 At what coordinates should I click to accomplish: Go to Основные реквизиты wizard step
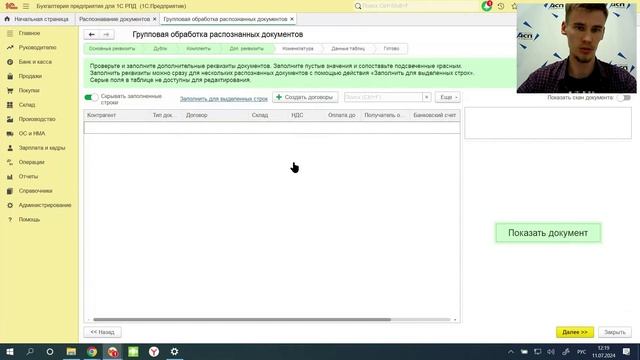click(112, 49)
